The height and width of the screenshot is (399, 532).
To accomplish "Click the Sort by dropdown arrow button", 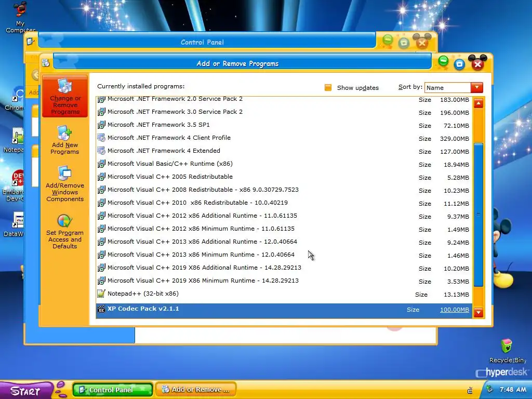I will tap(477, 87).
